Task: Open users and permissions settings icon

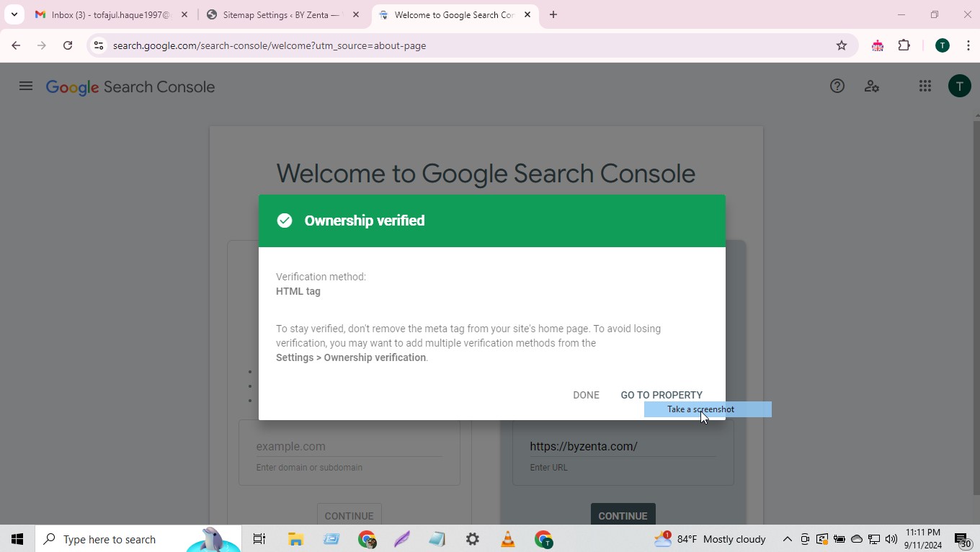Action: tap(872, 86)
